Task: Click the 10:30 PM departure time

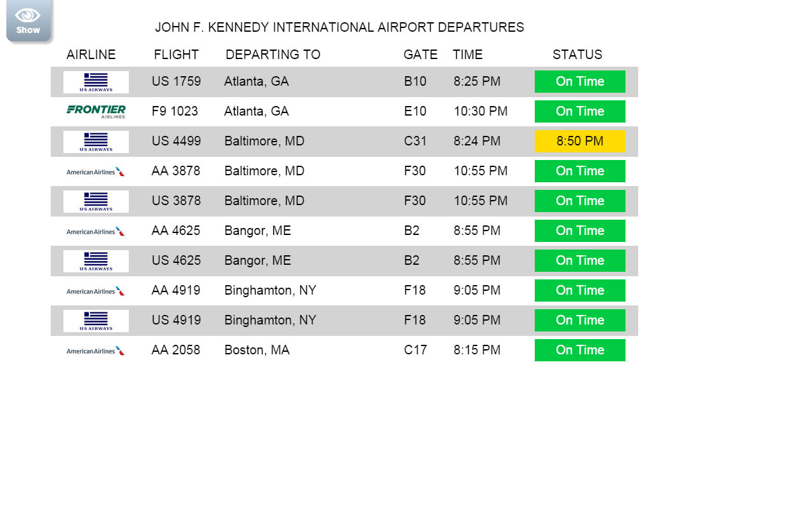Action: coord(480,111)
